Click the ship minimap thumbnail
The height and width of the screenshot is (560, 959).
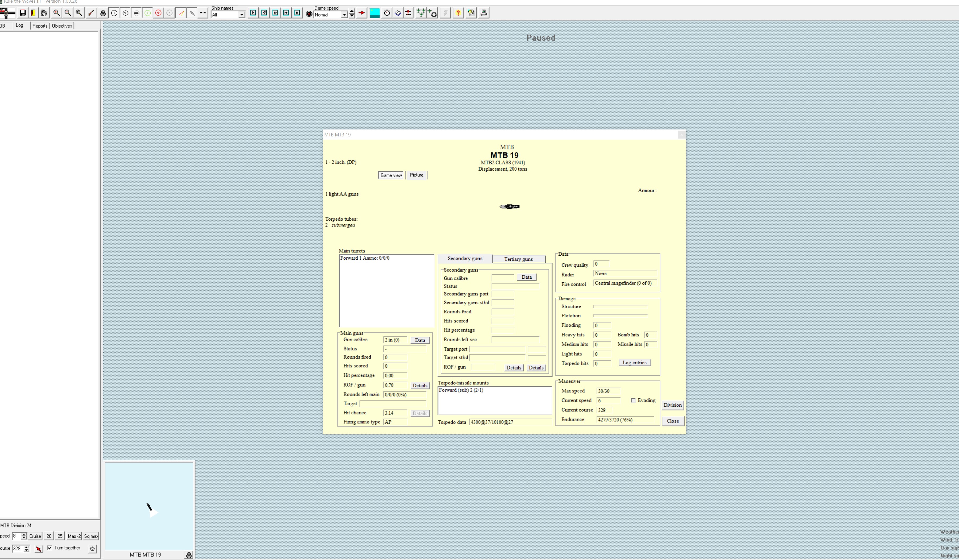coord(150,506)
